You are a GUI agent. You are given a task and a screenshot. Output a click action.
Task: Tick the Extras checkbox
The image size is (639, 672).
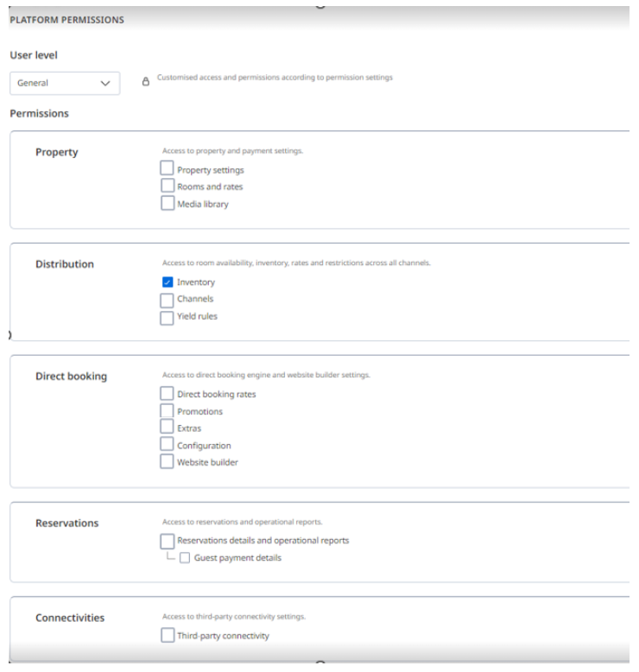(x=168, y=428)
